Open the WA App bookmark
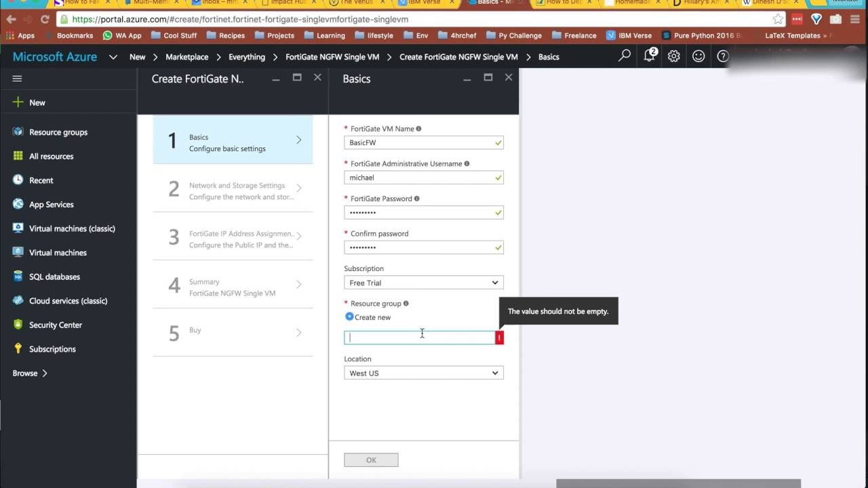Screen dimensions: 868x488 point(122,35)
